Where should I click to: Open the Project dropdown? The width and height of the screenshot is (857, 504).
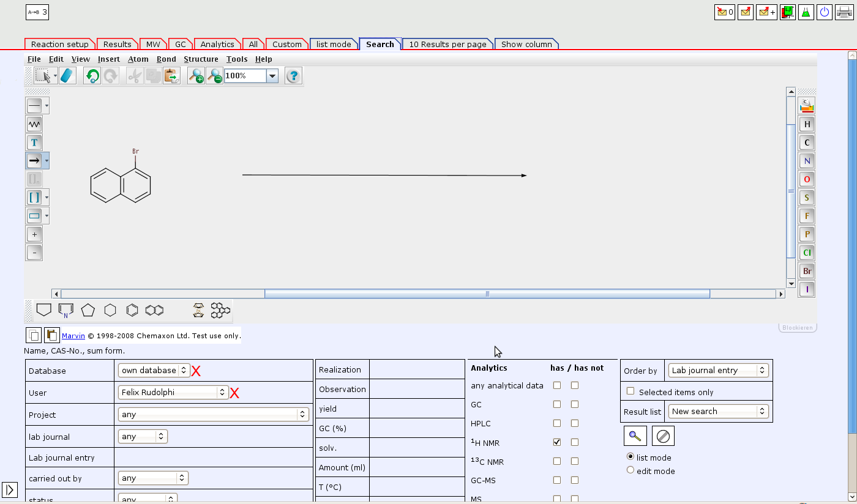(214, 414)
